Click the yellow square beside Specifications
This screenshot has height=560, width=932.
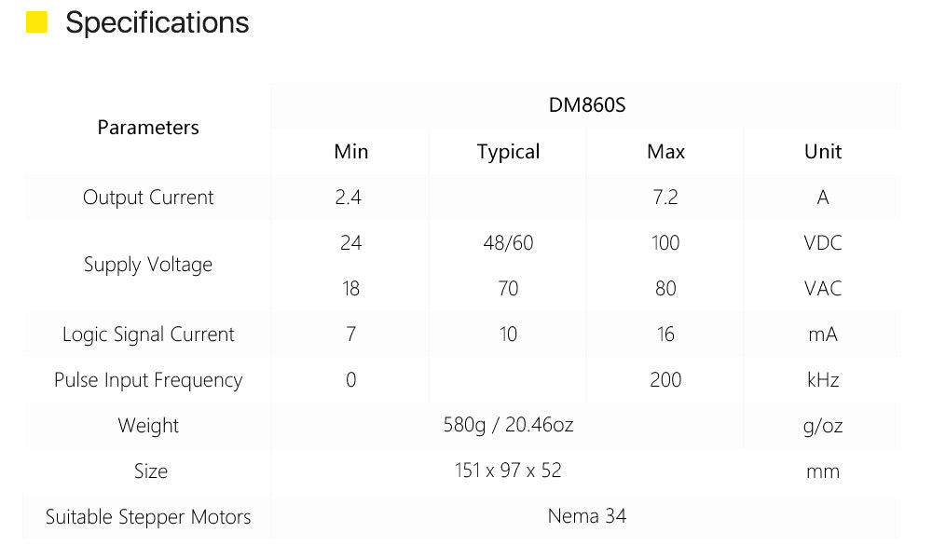coord(37,22)
